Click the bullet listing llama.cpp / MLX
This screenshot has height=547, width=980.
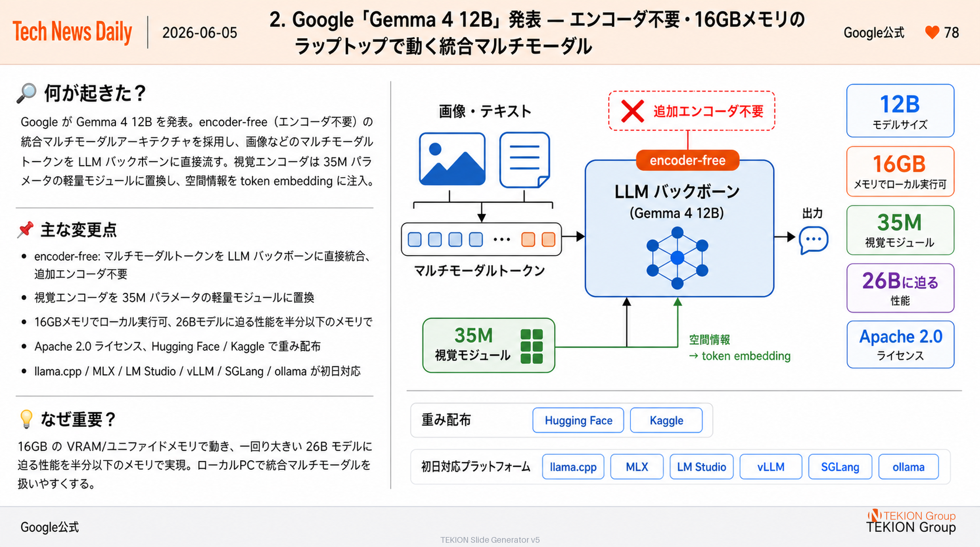(x=197, y=371)
